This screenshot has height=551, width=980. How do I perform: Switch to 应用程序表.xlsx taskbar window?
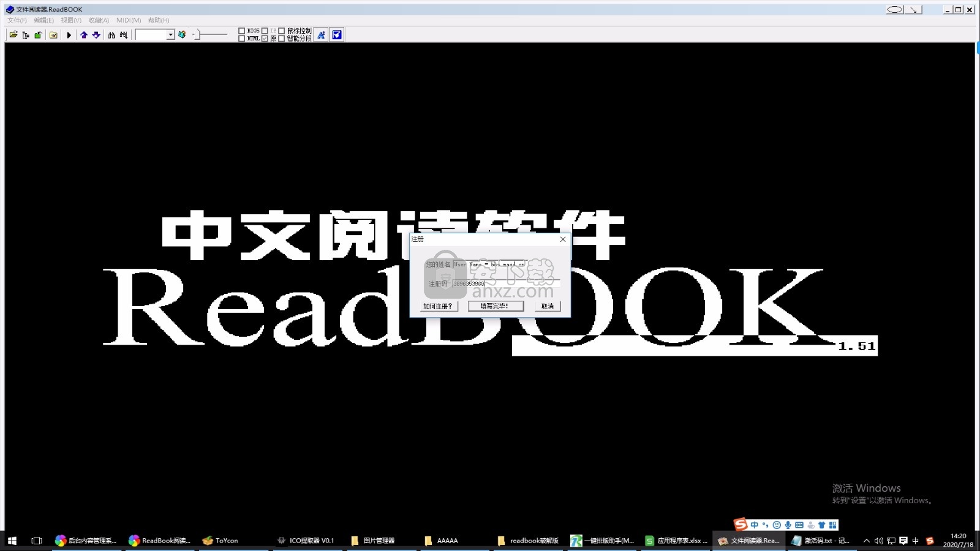click(x=676, y=541)
